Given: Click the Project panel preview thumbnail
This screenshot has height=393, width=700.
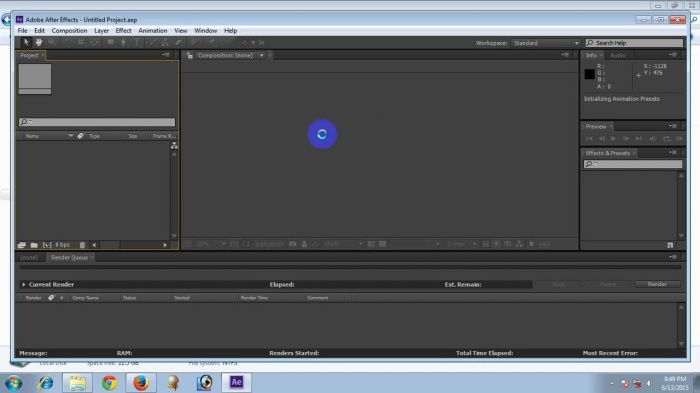Looking at the screenshot, I should tap(35, 79).
